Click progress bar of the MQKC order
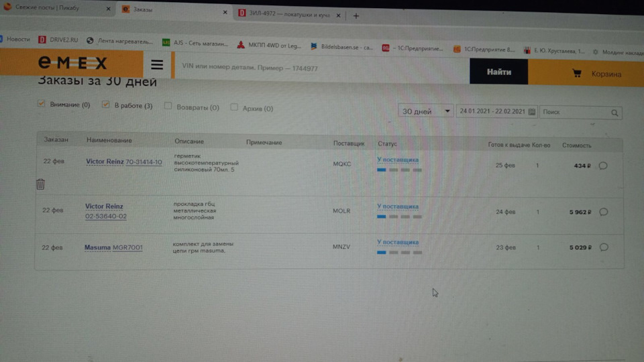Screen dimensions: 644x362 (x=399, y=170)
